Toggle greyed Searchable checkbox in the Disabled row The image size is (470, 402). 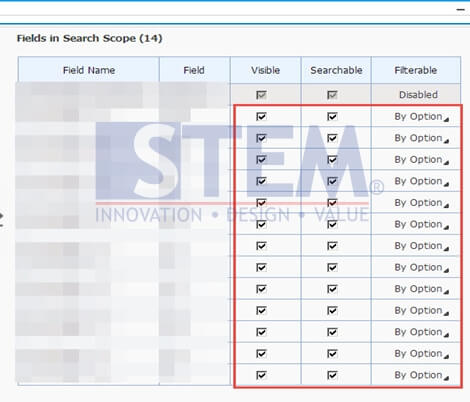pos(332,95)
